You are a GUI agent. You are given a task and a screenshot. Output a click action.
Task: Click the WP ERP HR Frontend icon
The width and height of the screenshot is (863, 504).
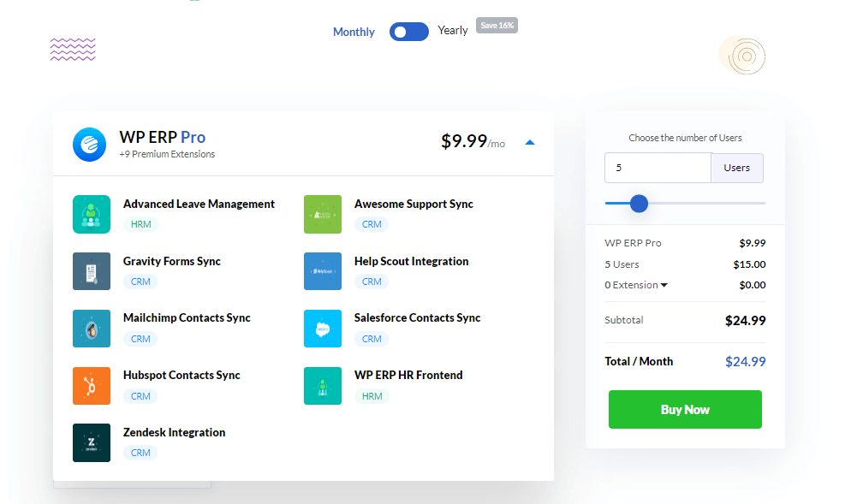[323, 386]
